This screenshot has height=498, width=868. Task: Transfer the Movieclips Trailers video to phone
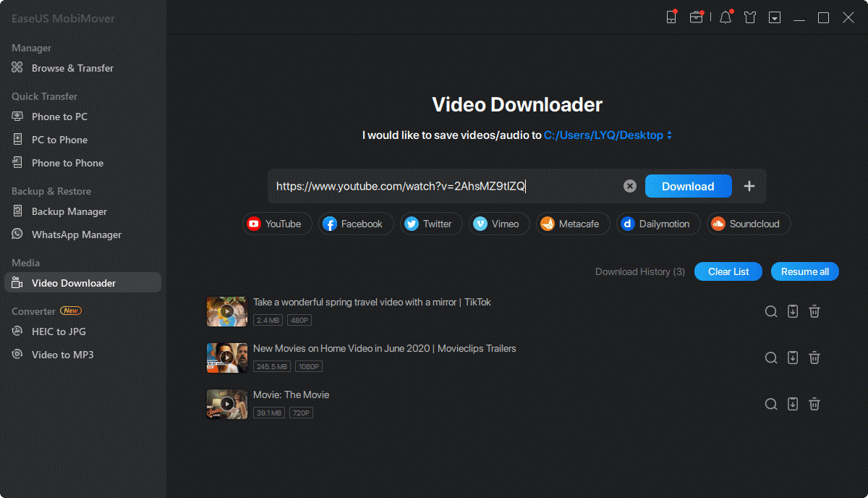click(793, 358)
